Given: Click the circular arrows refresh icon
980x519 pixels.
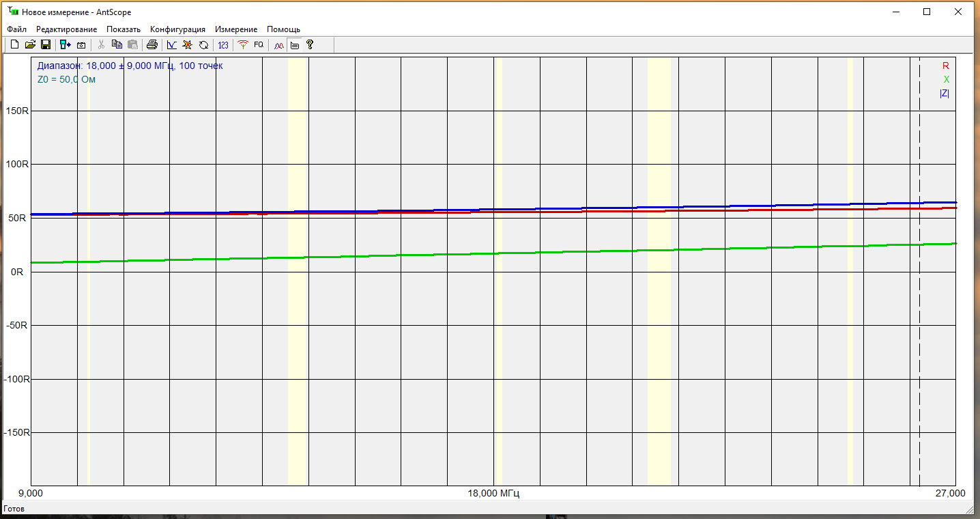Looking at the screenshot, I should (203, 45).
